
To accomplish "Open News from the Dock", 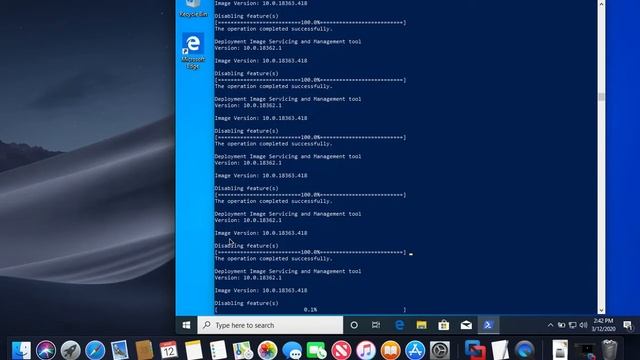I will point(341,350).
